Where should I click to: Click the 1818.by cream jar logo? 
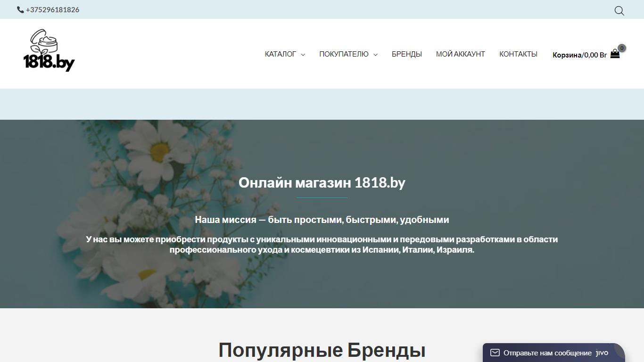click(x=49, y=50)
